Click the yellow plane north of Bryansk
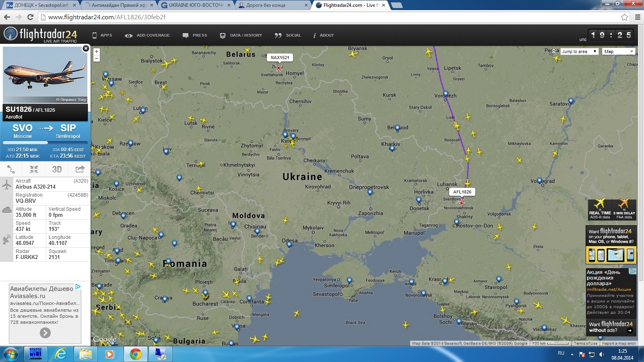This screenshot has height=362, width=644. point(353,54)
